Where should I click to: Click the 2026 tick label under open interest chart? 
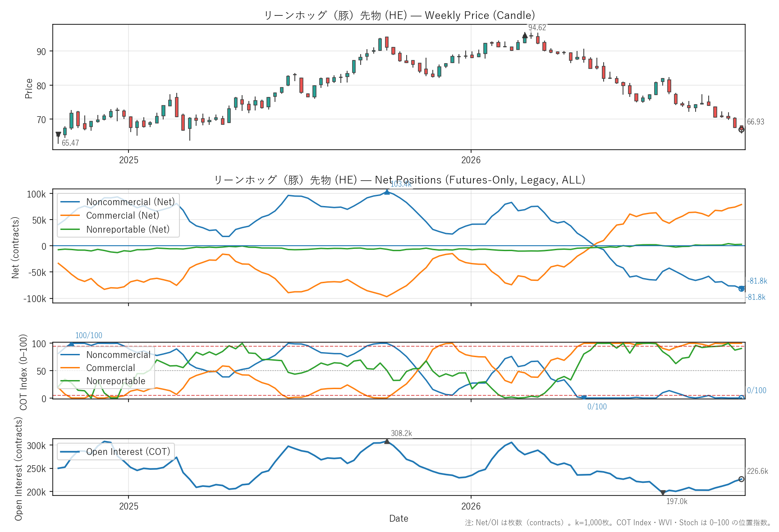click(471, 506)
